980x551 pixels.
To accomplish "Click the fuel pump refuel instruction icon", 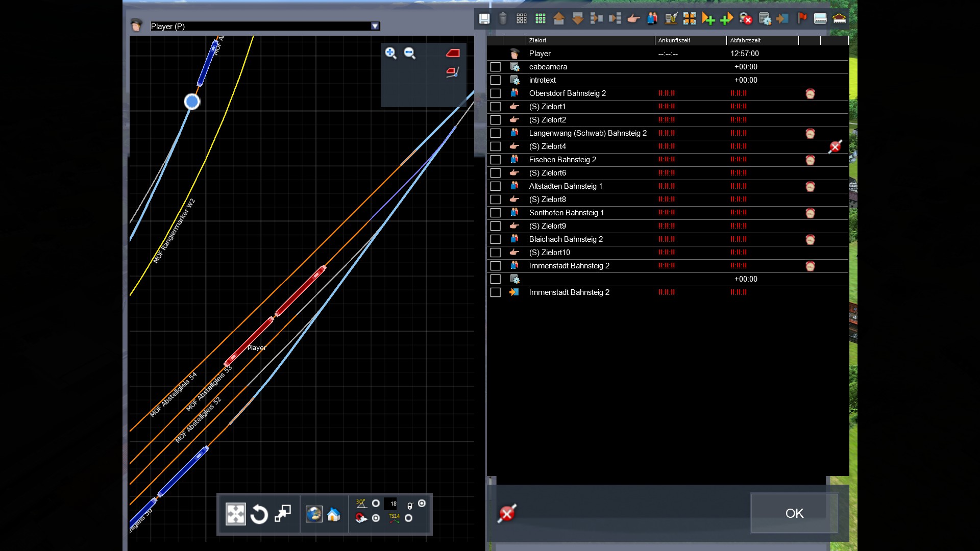I will click(x=671, y=19).
